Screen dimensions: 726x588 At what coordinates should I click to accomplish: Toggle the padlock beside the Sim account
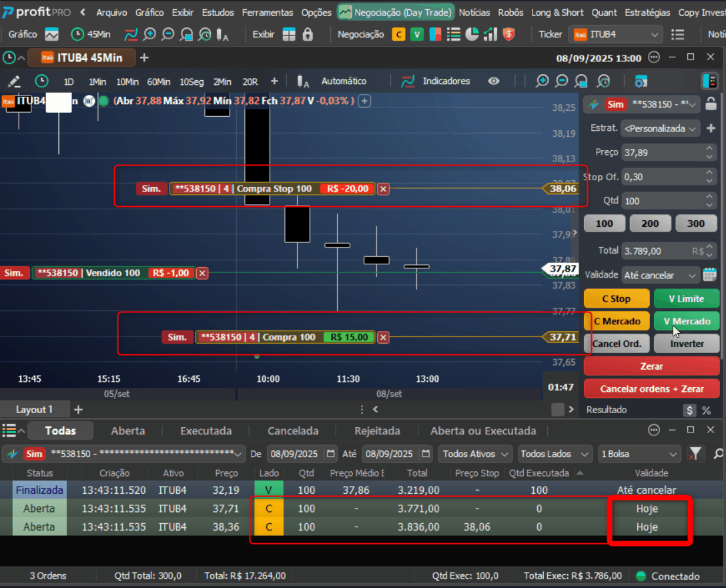pyautogui.click(x=711, y=103)
